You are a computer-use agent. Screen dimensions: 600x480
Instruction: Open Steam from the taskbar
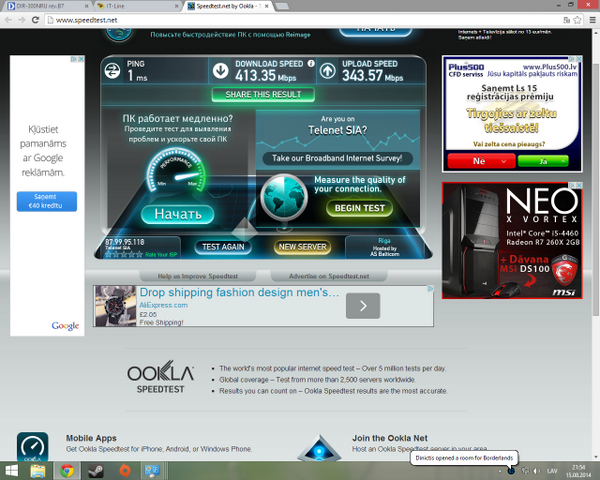pyautogui.click(x=96, y=471)
